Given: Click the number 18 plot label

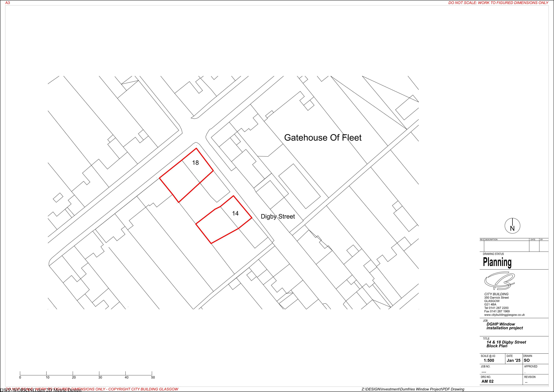Looking at the screenshot, I should point(195,163).
